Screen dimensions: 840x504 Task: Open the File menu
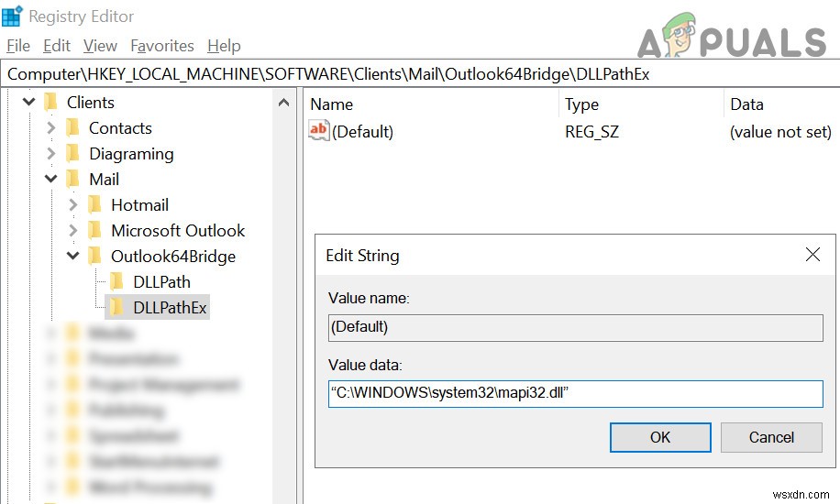[18, 46]
